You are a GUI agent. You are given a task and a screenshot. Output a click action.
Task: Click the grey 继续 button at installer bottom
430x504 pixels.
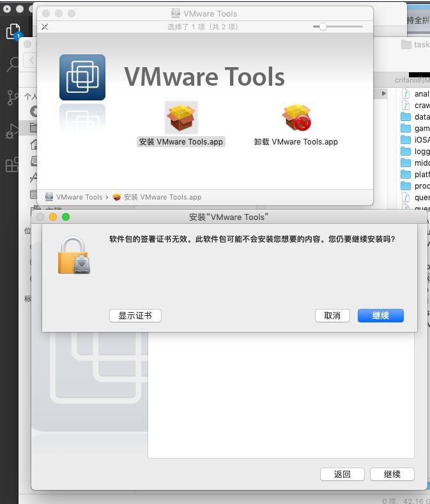click(392, 474)
